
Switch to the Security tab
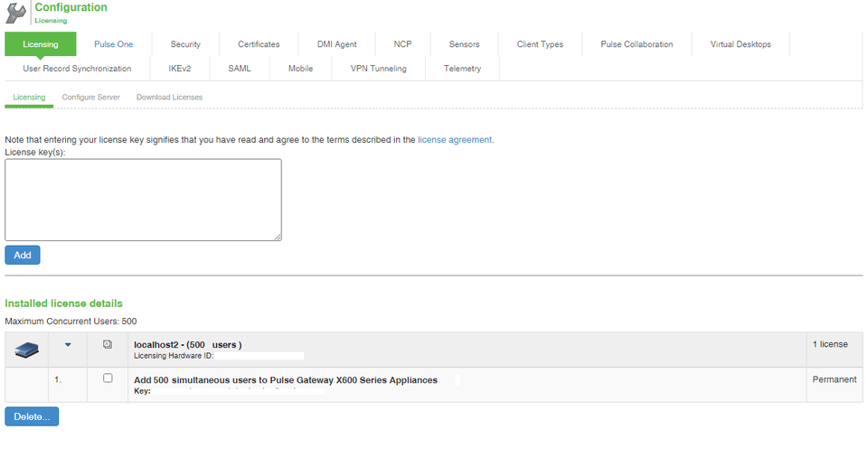[185, 44]
